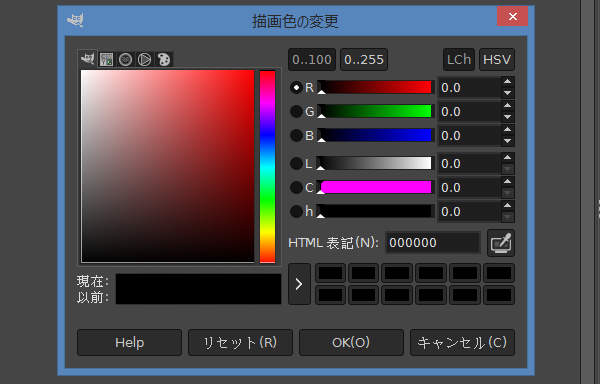The width and height of the screenshot is (600, 384).
Task: Increase h value with up arrow
Action: 507,205
